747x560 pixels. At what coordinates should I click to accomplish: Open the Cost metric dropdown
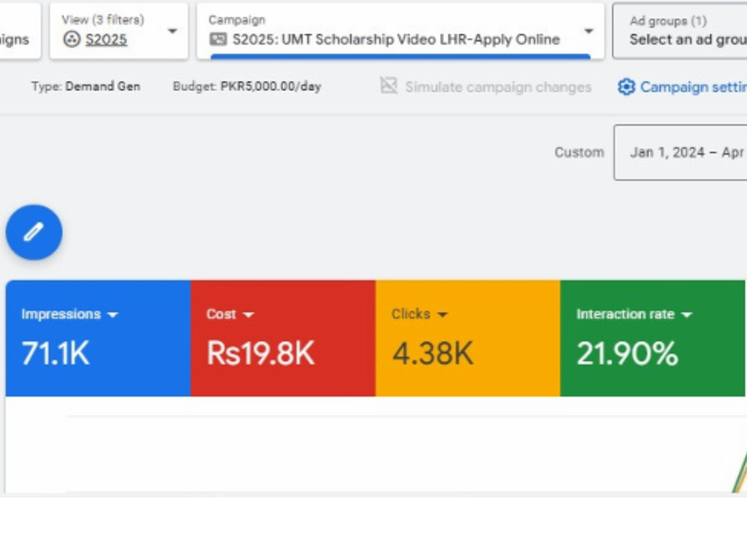pyautogui.click(x=248, y=314)
